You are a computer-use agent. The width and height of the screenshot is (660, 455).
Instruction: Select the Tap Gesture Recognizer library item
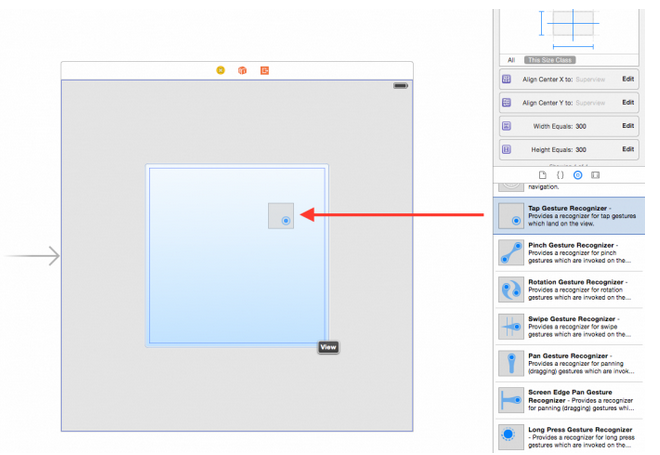(x=569, y=216)
